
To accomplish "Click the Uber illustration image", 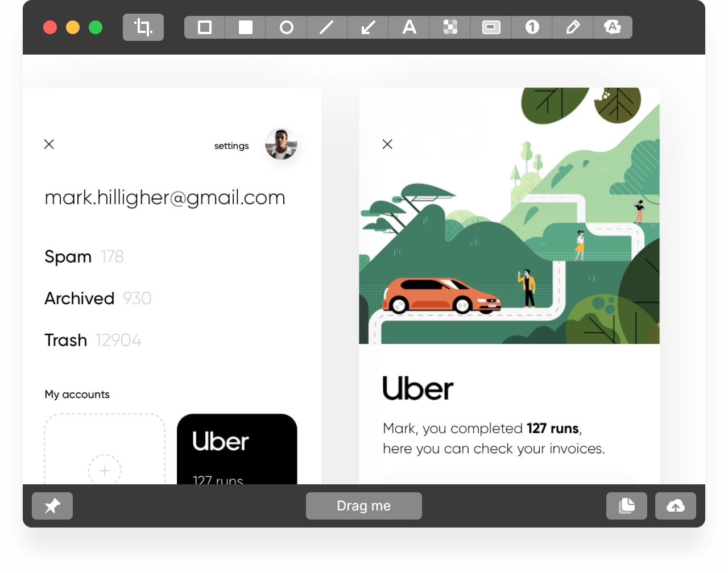I will 510,215.
